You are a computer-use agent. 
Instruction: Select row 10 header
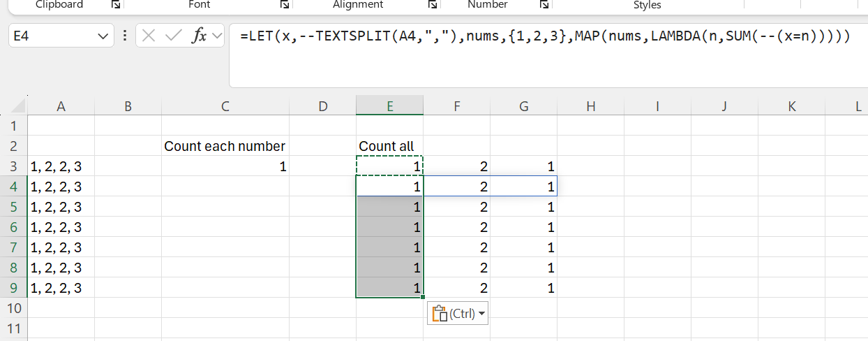point(13,308)
